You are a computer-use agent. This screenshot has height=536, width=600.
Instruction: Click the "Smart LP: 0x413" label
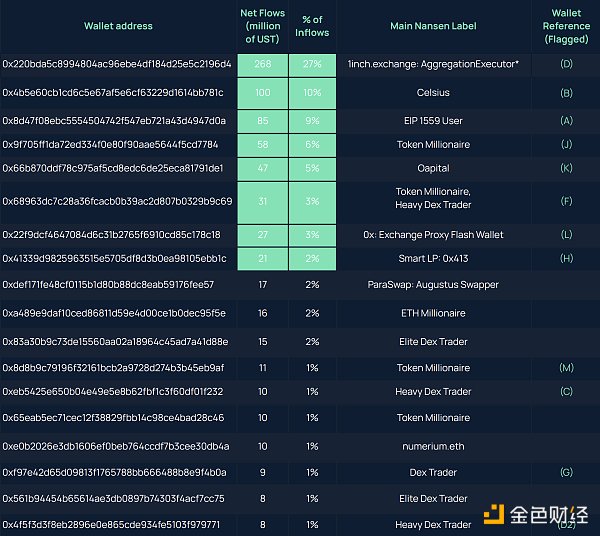[433, 259]
